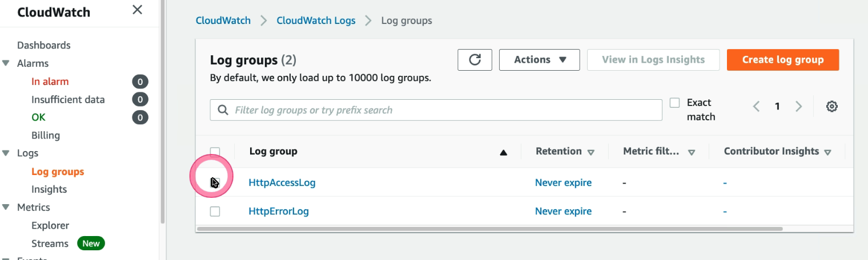Sort by Retention column arrow
This screenshot has height=260, width=868.
[591, 152]
